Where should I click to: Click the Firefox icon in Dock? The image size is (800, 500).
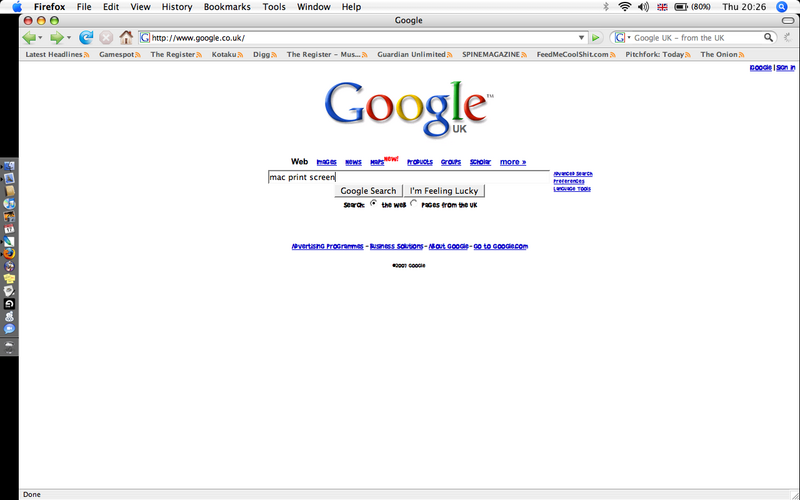tap(9, 254)
